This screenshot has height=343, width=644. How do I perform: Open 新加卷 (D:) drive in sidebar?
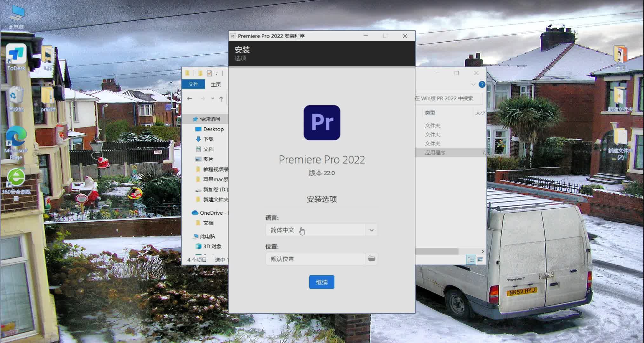click(x=212, y=189)
